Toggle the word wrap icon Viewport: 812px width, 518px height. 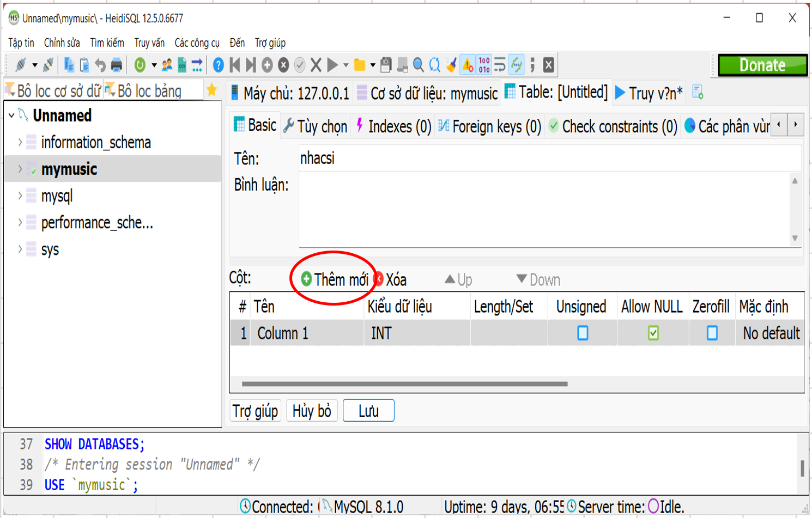click(x=500, y=65)
